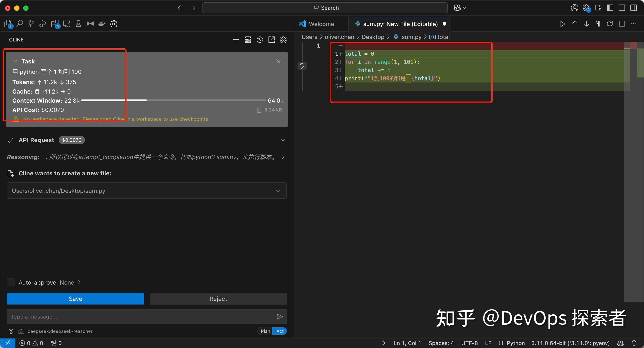The width and height of the screenshot is (644, 348).
Task: Open the Cline robot extension icon
Action: coord(114,24)
